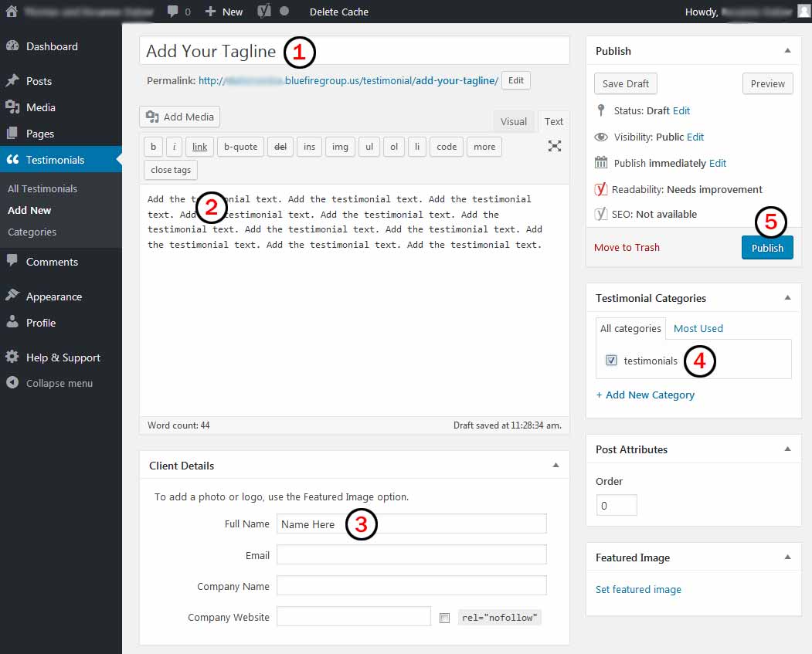
Task: Edit the Publish immediately schedule
Action: pos(717,163)
